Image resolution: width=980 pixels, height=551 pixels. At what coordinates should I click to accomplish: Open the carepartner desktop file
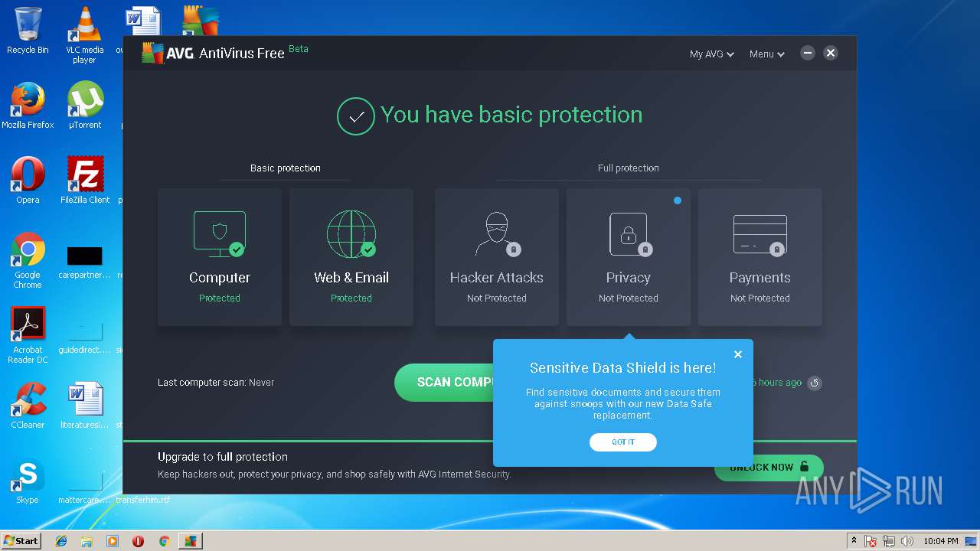pos(84,261)
